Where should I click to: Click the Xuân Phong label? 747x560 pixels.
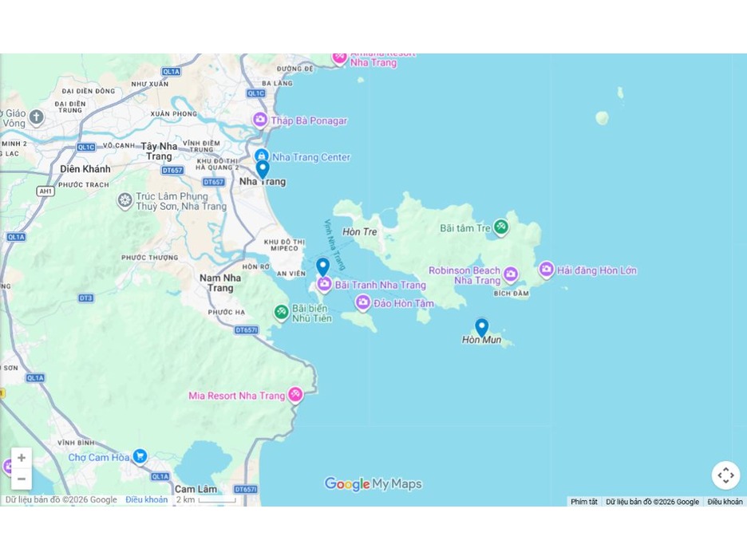(174, 114)
